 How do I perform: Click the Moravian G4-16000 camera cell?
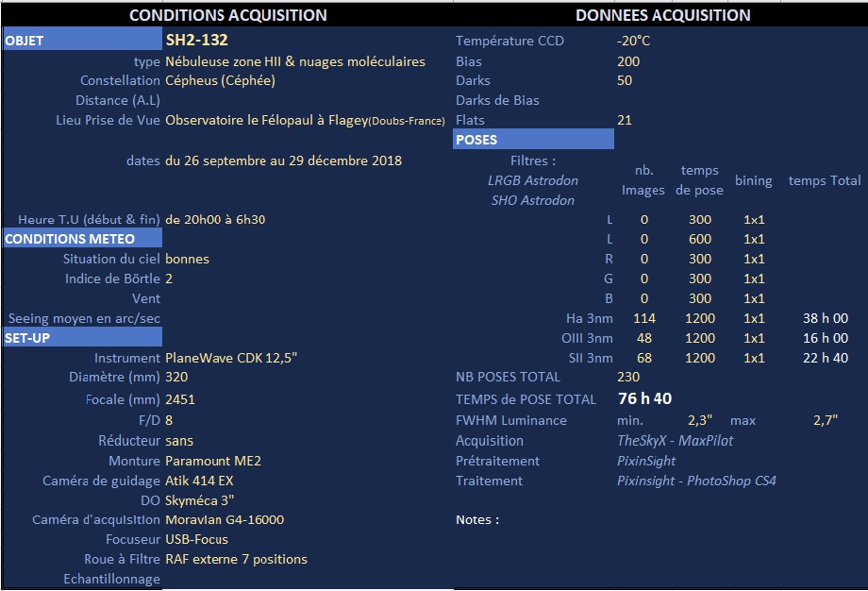[224, 519]
